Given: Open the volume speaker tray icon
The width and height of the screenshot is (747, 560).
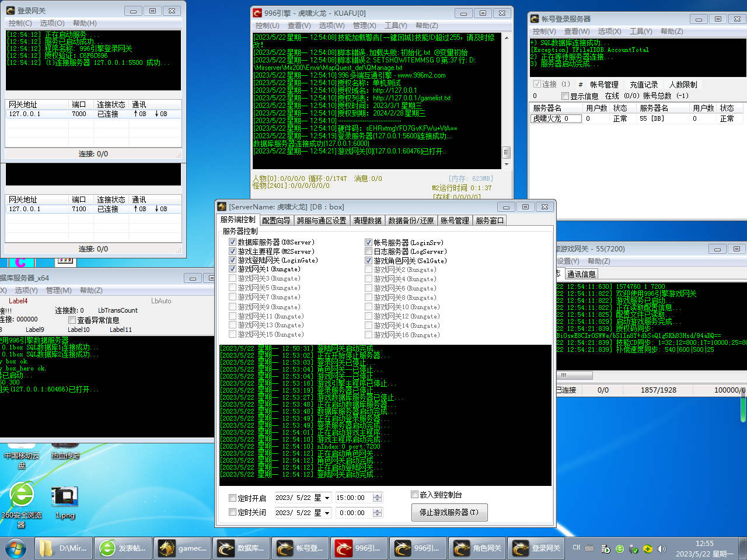Looking at the screenshot, I should (x=661, y=549).
